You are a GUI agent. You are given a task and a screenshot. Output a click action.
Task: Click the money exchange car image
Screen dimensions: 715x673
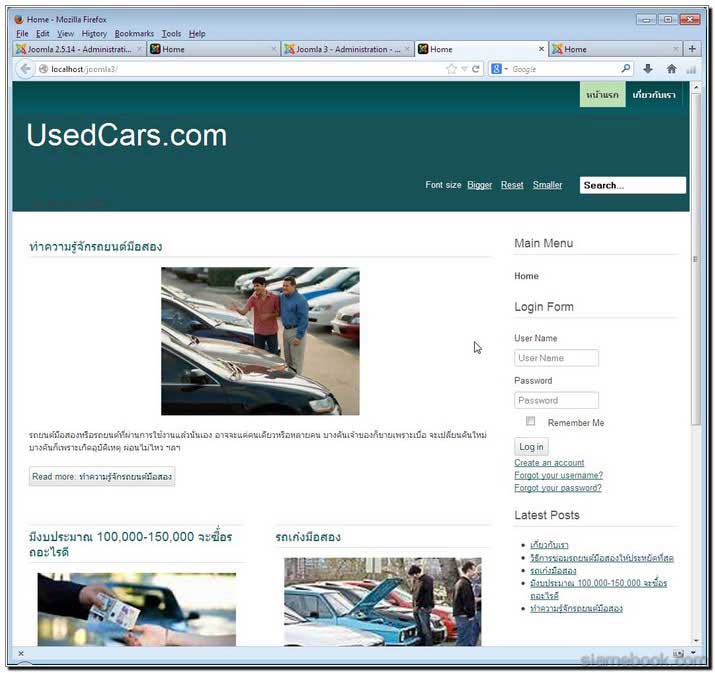tap(136, 610)
